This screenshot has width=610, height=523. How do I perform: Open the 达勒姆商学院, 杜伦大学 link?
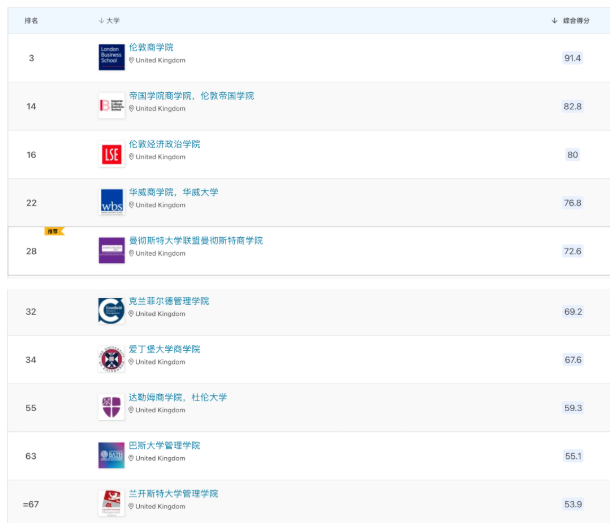click(x=178, y=397)
